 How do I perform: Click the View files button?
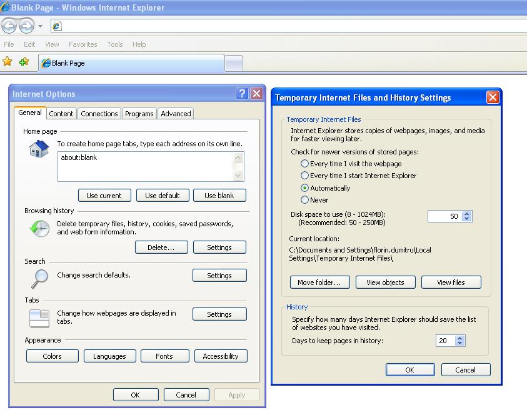tap(451, 282)
